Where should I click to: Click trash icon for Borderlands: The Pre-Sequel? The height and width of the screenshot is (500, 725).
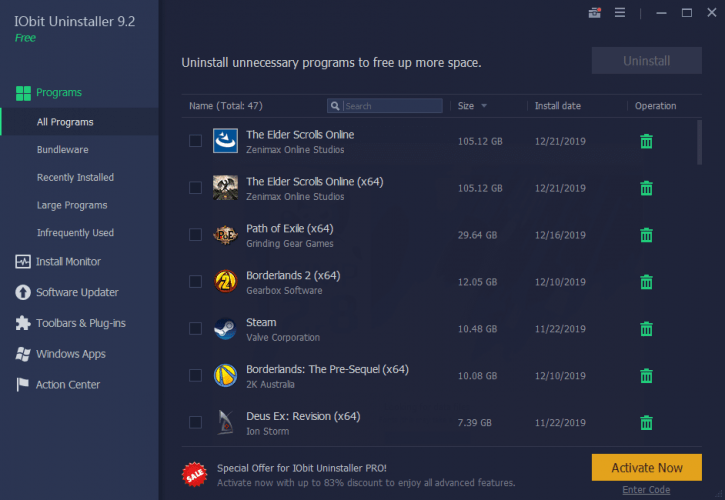point(646,376)
